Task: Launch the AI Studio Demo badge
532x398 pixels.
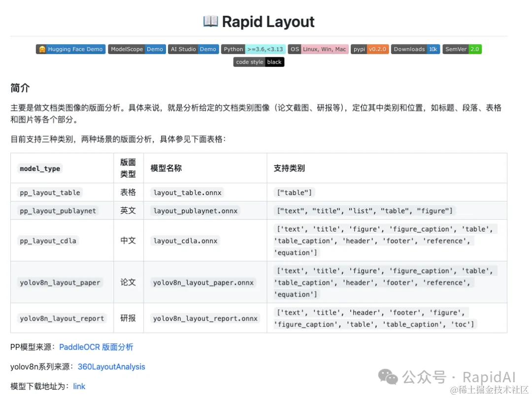Action: (193, 49)
